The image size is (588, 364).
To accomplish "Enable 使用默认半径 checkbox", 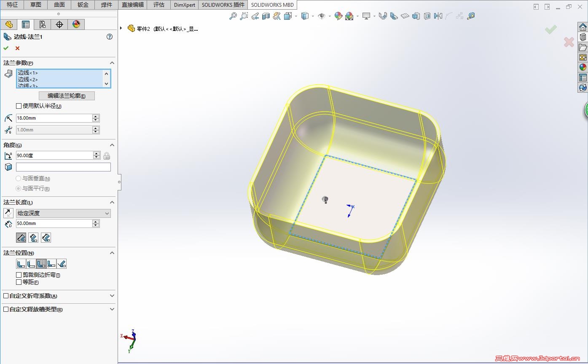I will coord(19,106).
